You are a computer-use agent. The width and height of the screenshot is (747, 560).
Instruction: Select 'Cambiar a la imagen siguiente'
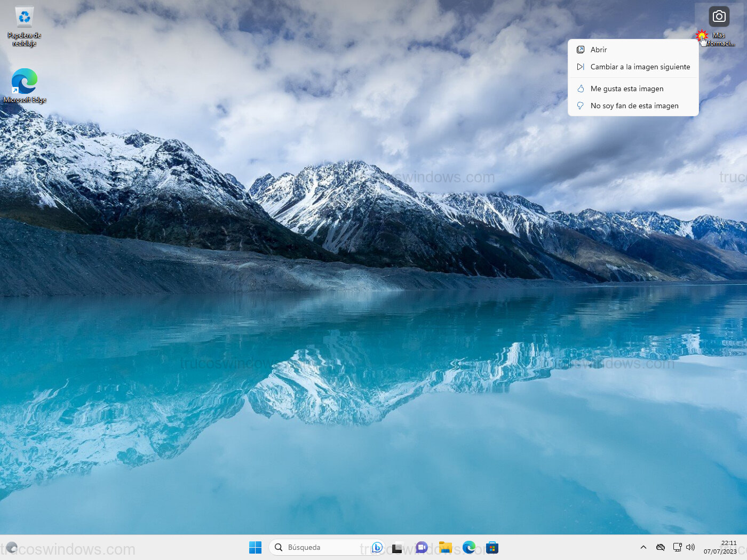tap(640, 67)
